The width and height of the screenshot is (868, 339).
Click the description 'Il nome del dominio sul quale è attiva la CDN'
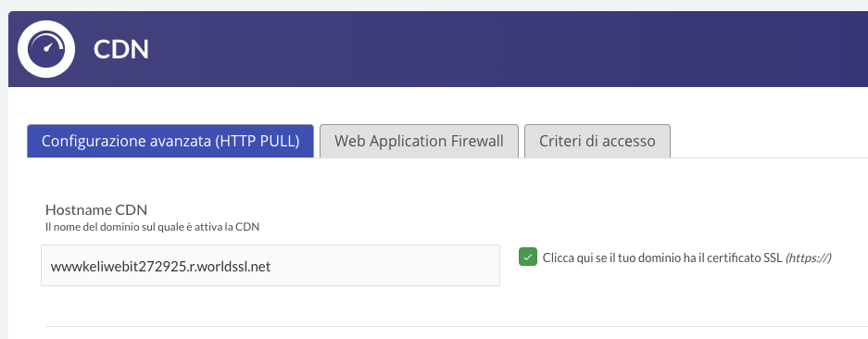152,227
